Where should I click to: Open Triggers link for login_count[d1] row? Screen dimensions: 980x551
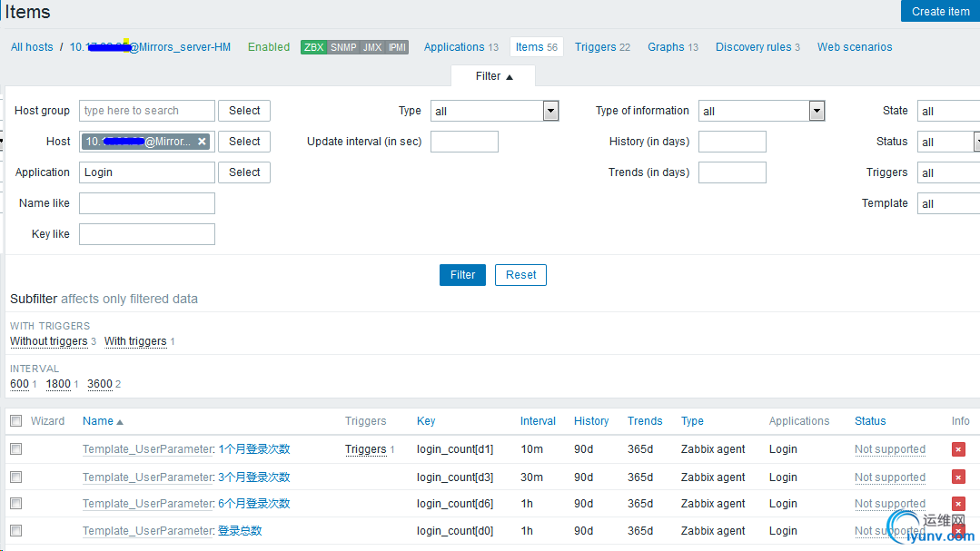[x=366, y=449]
